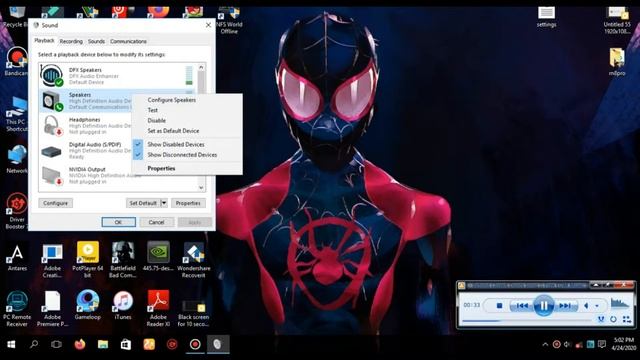Open the m8pro folder on desktop

617,62
